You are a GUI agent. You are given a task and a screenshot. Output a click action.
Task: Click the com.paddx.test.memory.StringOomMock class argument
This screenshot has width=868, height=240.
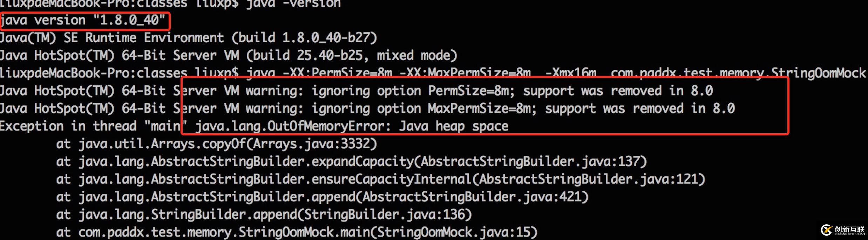point(738,73)
